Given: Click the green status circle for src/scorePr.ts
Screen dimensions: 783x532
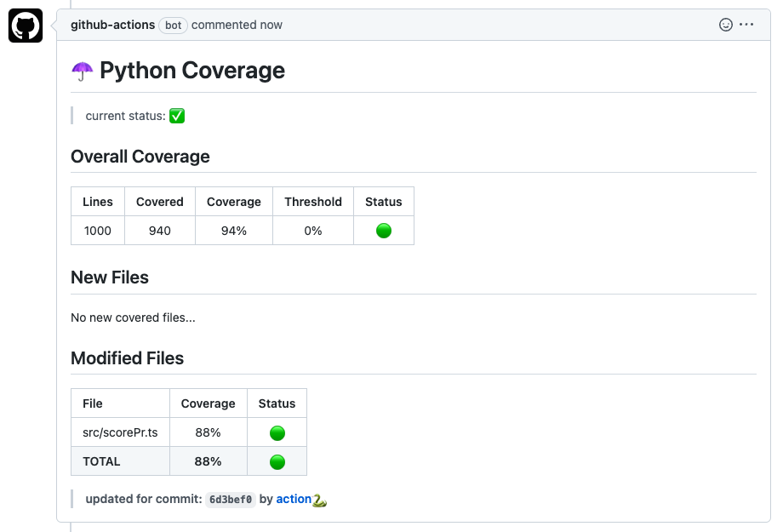Looking at the screenshot, I should coord(277,432).
